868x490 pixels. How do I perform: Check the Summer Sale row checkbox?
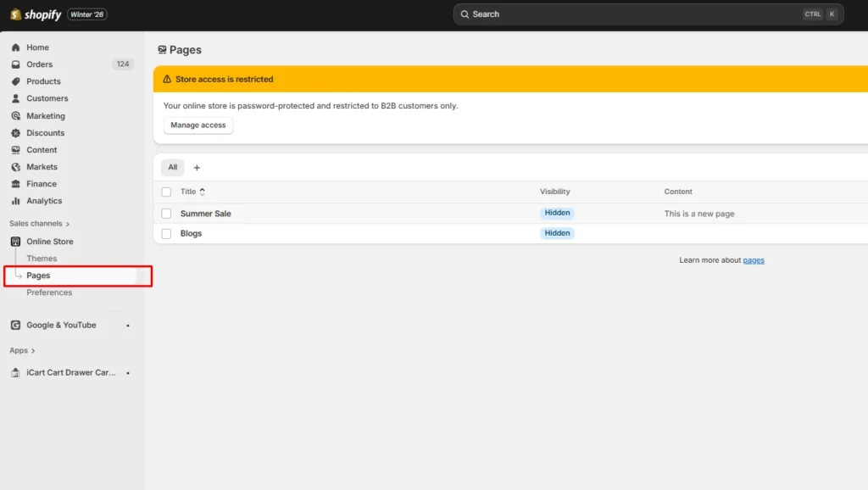(166, 214)
